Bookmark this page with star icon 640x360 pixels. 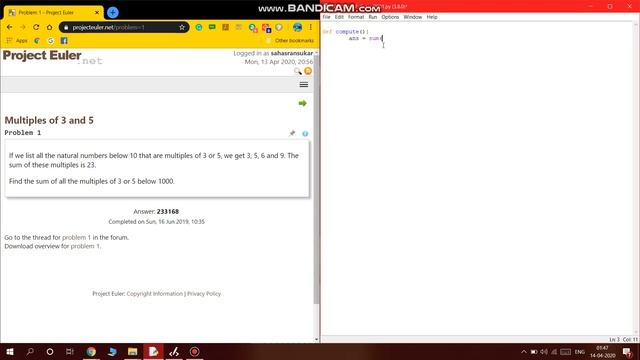[x=182, y=27]
